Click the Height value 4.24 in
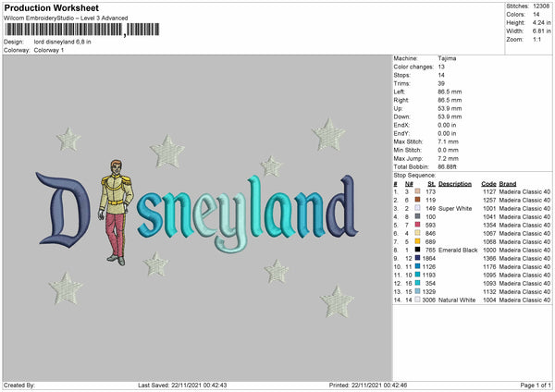Image resolution: width=555 pixels, height=392 pixels. (x=541, y=22)
